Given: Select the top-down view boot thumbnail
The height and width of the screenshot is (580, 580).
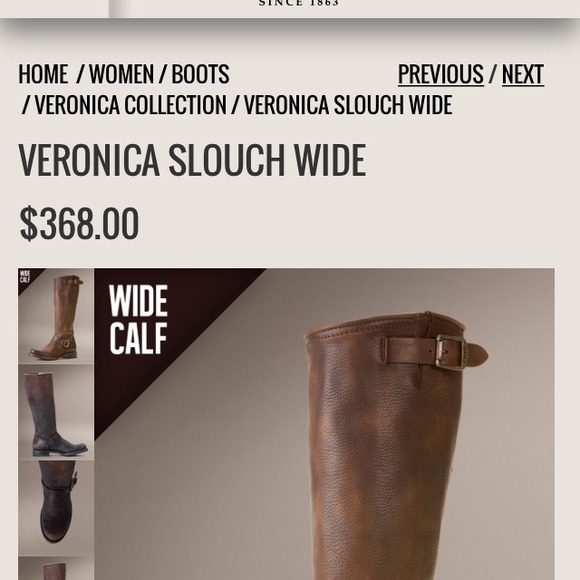Looking at the screenshot, I should click(56, 508).
